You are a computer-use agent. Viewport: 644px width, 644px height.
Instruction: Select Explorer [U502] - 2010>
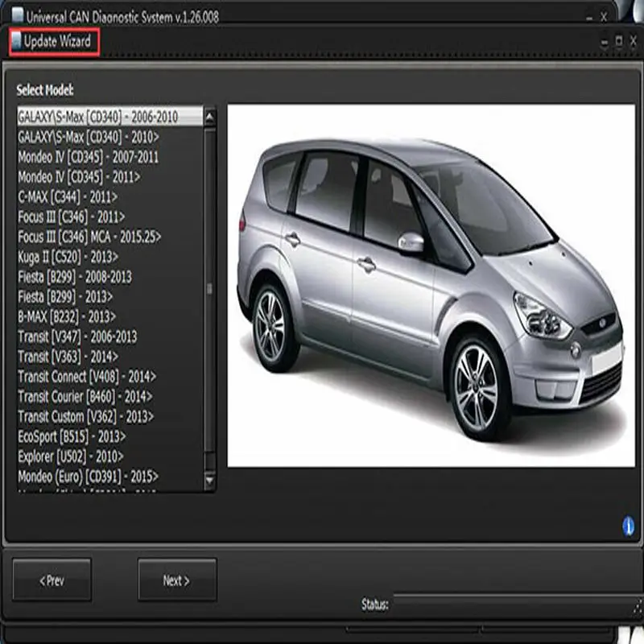point(109,456)
